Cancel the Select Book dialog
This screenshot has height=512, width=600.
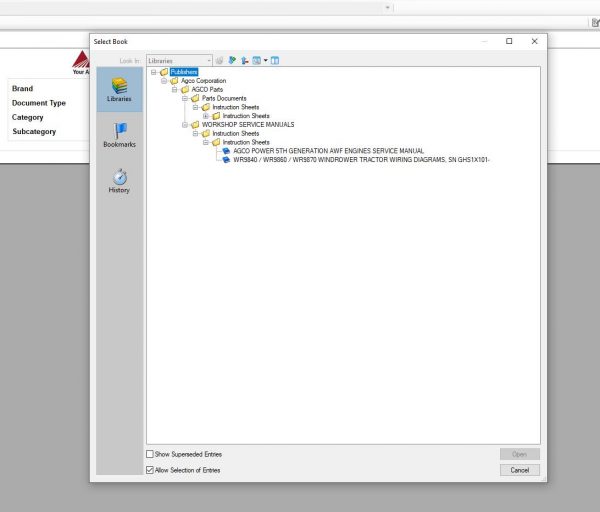point(520,470)
